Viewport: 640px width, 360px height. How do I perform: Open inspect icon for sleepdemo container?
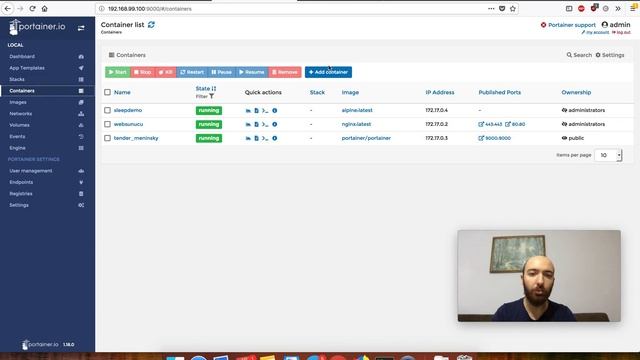point(275,111)
